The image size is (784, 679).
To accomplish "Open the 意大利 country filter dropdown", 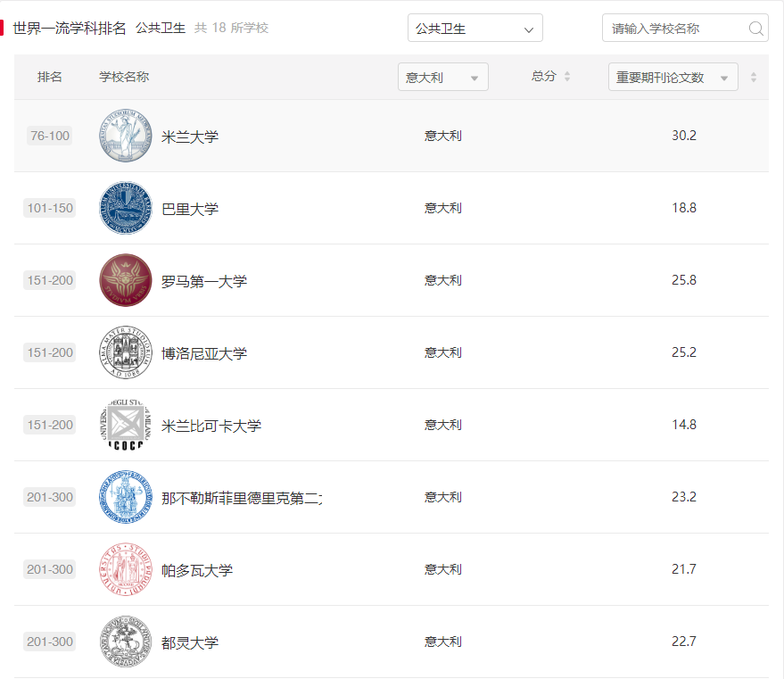I will pyautogui.click(x=442, y=77).
